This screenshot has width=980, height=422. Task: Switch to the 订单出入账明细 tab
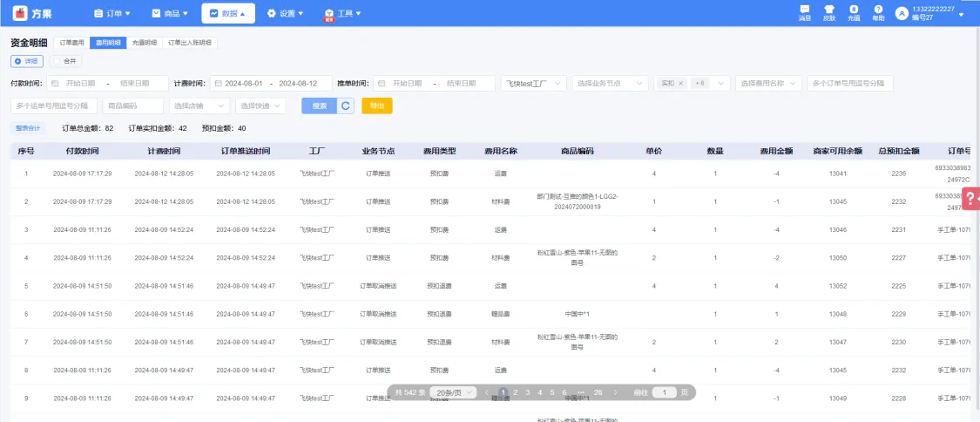coord(190,43)
